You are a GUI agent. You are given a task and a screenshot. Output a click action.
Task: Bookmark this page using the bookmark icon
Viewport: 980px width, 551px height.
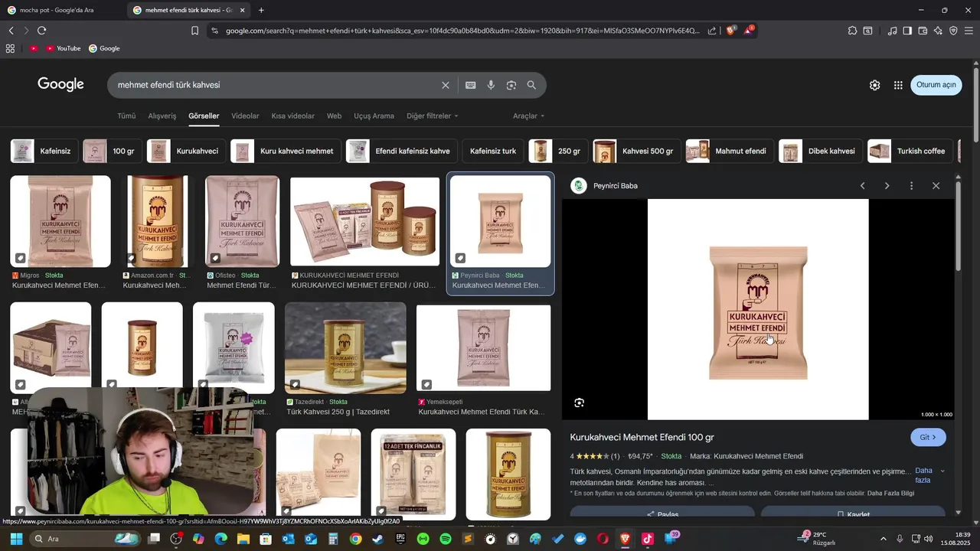point(194,31)
